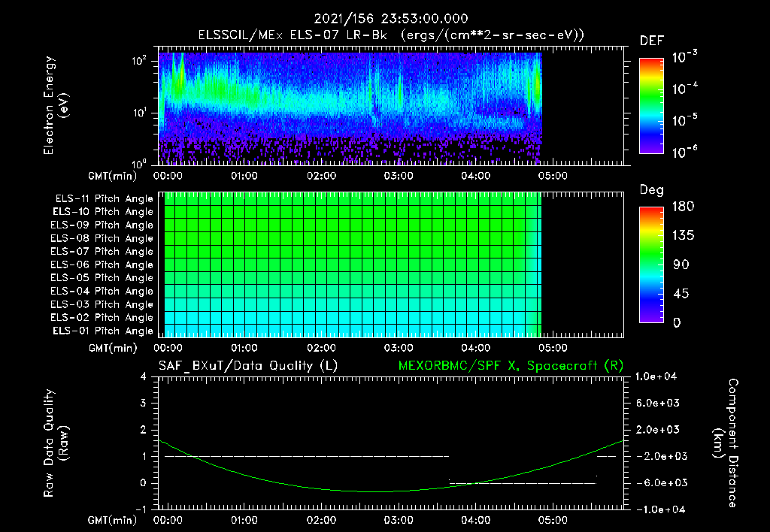Select the ELS-07 Pitch Angle row label
The width and height of the screenshot is (770, 532).
point(102,251)
